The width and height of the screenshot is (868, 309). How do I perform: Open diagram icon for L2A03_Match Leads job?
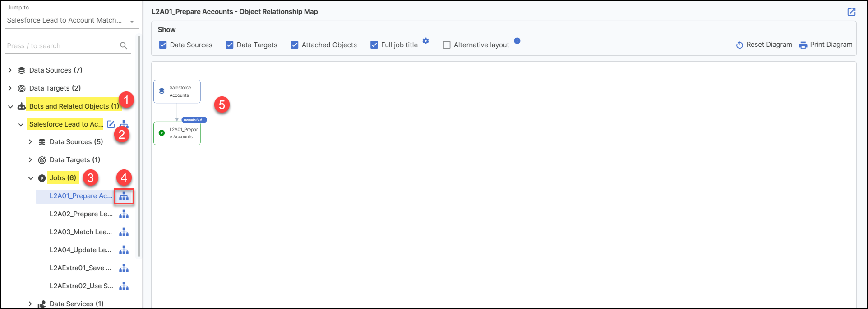click(124, 232)
